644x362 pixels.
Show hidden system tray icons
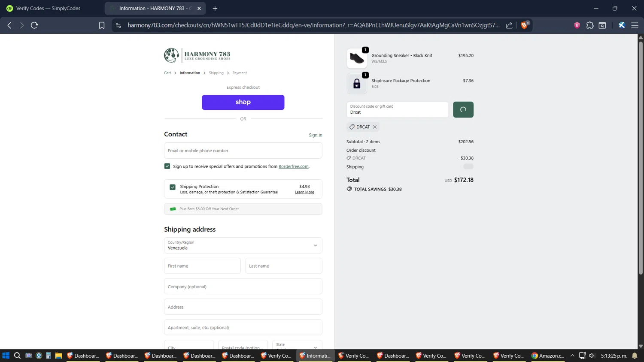click(572, 356)
